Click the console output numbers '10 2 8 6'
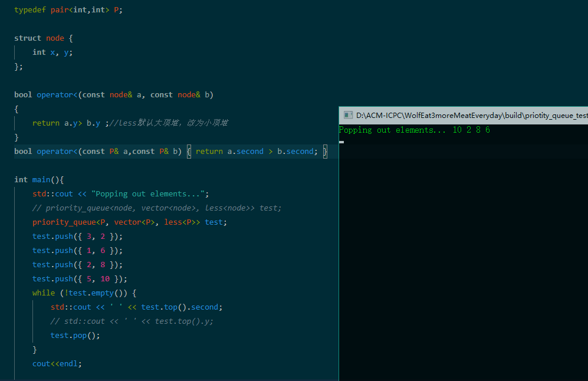 click(x=471, y=130)
